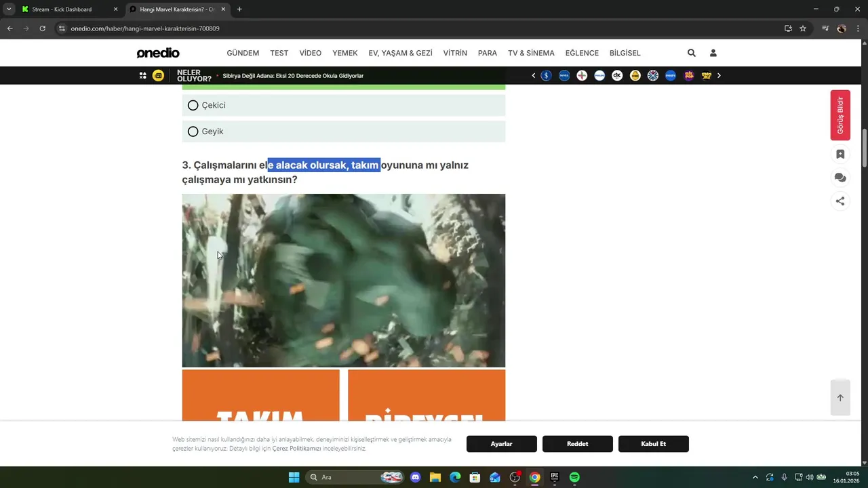The image size is (868, 488).
Task: Reload the page
Action: coord(42,28)
